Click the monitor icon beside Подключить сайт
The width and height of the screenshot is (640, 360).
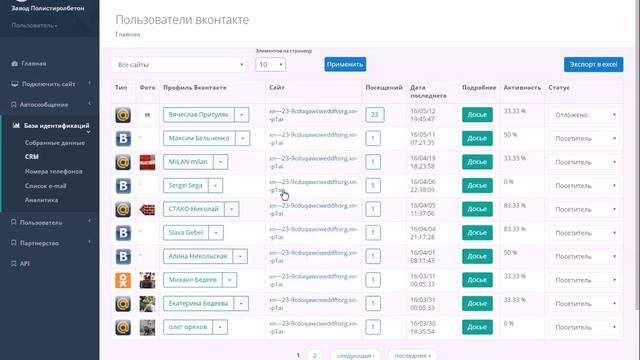(x=15, y=84)
